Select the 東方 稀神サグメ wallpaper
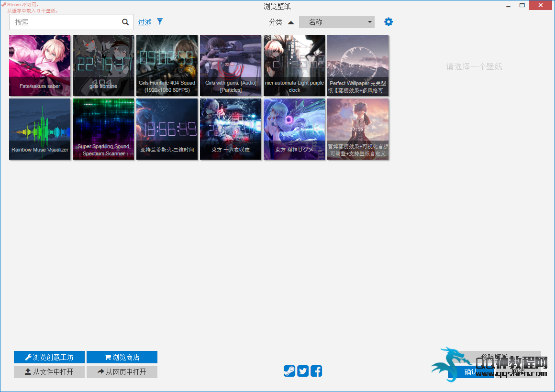The image size is (555, 392). (x=294, y=129)
